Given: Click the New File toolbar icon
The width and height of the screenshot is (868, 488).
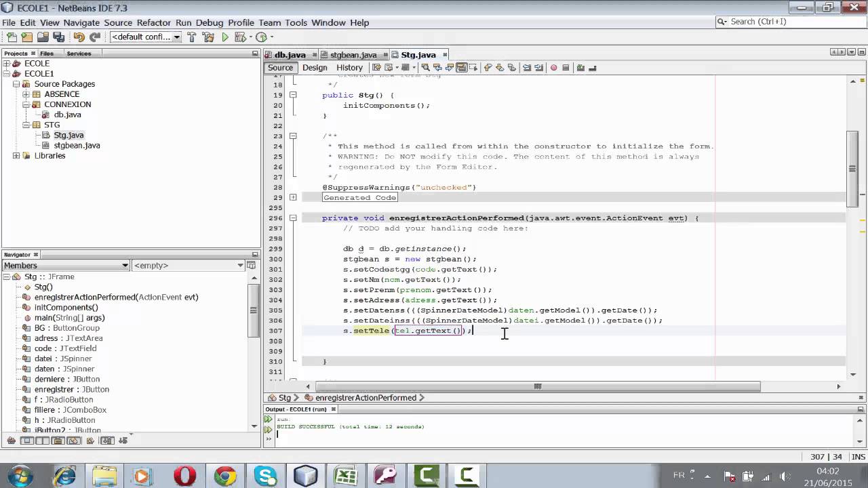Looking at the screenshot, I should coord(12,37).
